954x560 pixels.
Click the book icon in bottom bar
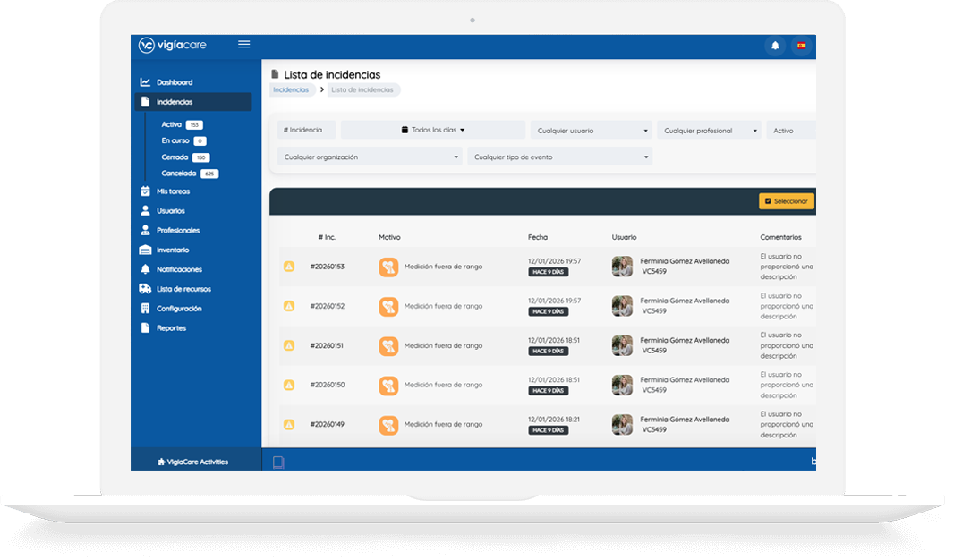coord(278,462)
